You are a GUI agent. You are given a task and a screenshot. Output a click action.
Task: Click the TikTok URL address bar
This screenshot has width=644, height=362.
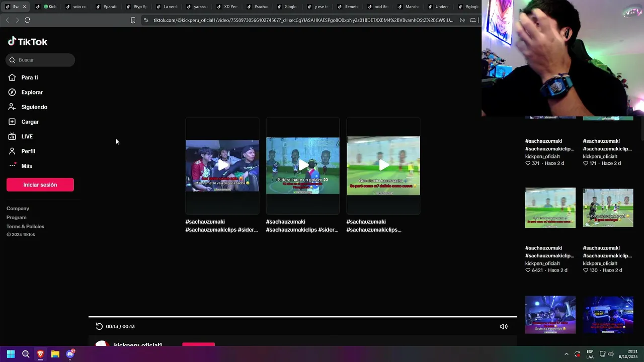303,20
